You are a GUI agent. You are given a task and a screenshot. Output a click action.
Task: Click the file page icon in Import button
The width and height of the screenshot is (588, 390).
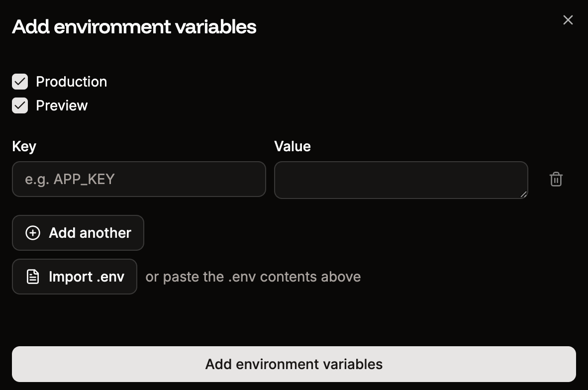pyautogui.click(x=32, y=277)
